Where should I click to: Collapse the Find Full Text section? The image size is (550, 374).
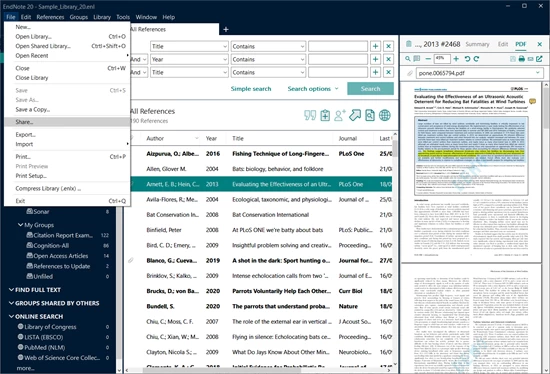[11, 289]
